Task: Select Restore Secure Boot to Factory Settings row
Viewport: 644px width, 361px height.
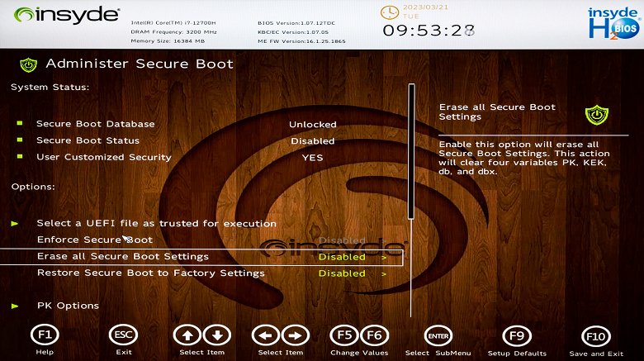Action: [x=151, y=273]
